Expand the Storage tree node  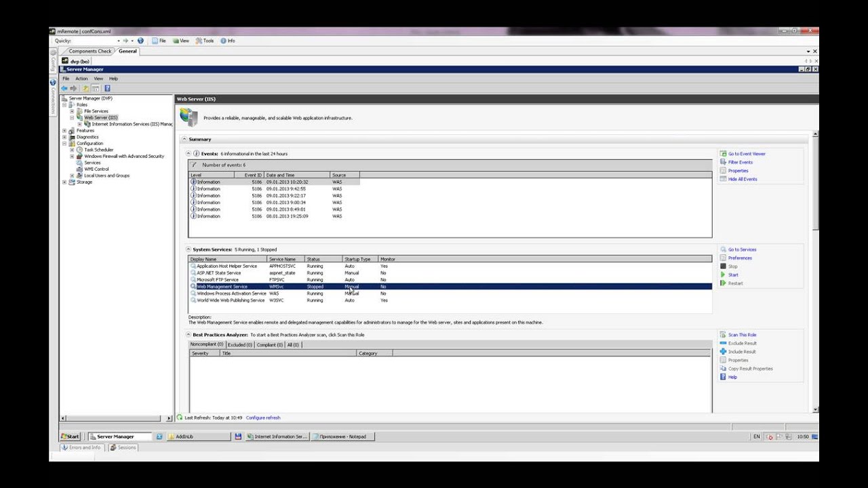pyautogui.click(x=65, y=182)
